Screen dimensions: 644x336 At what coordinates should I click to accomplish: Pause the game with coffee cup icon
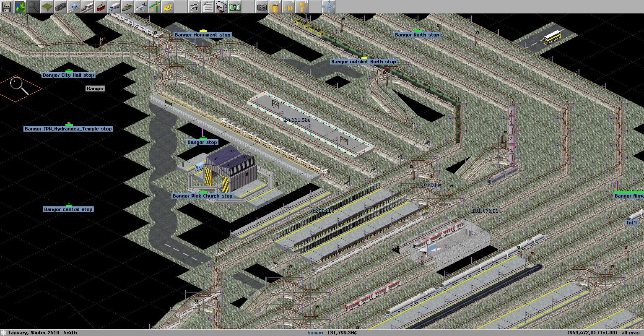(275, 7)
